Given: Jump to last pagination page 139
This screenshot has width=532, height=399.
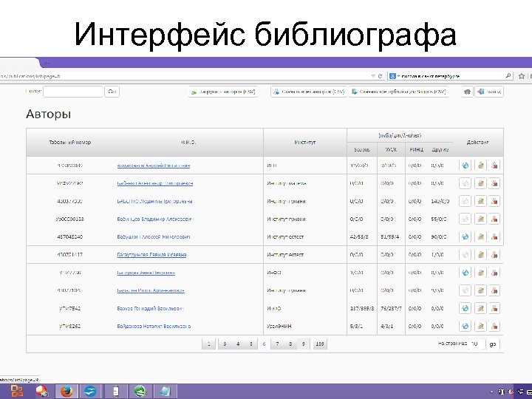Looking at the screenshot, I should click(x=320, y=344).
